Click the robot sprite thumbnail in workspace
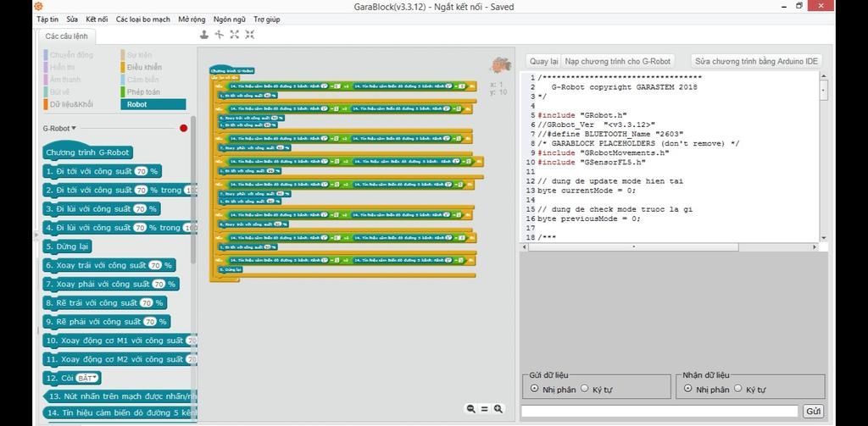This screenshot has width=868, height=426. [x=500, y=66]
